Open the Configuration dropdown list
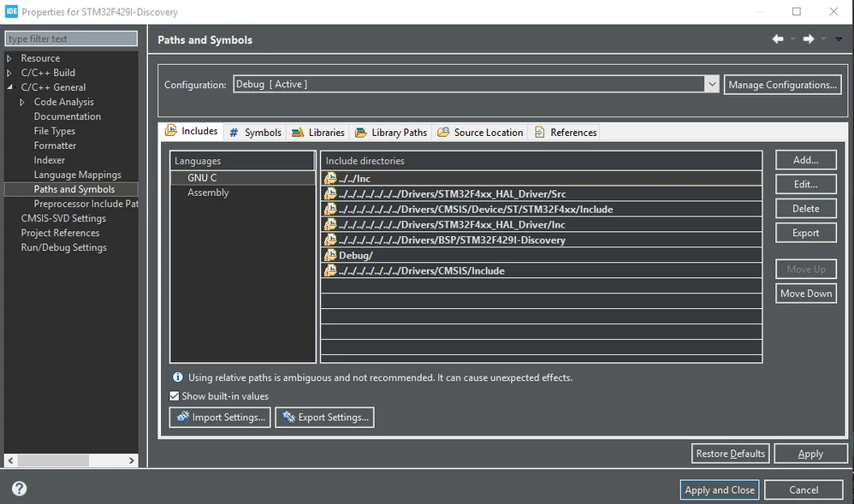This screenshot has height=504, width=854. [x=712, y=84]
